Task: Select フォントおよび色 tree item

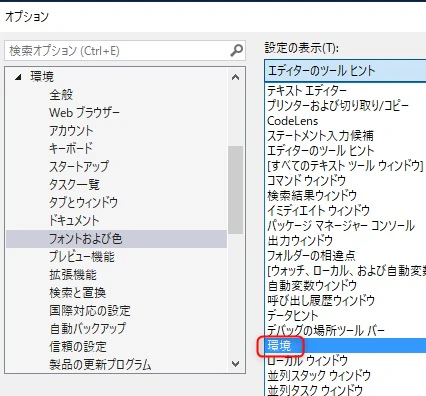Action: (x=116, y=239)
